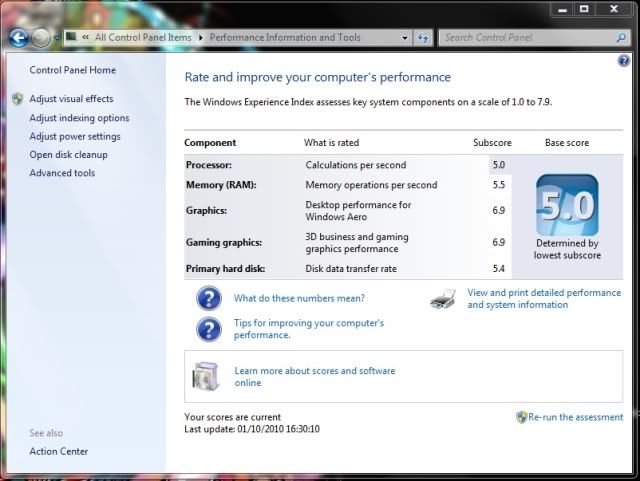
Task: Click the Primary hard disk row label
Action: pos(225,269)
